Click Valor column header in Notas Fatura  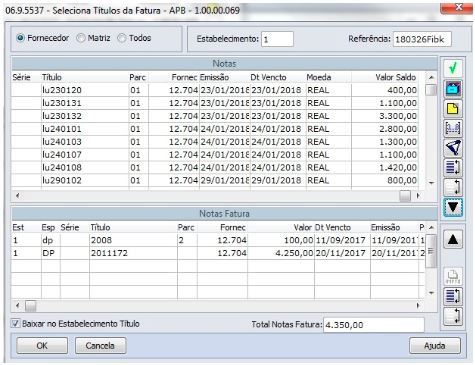tap(302, 227)
